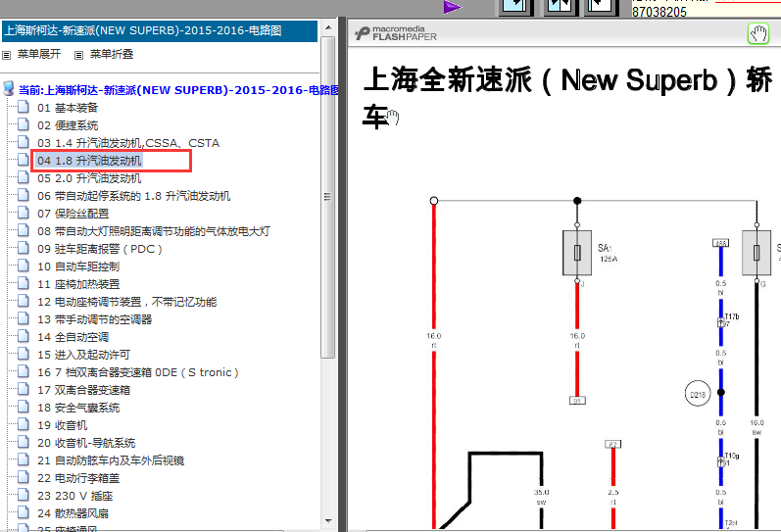
Task: Open 23 230 V 插座
Action: pos(75,496)
